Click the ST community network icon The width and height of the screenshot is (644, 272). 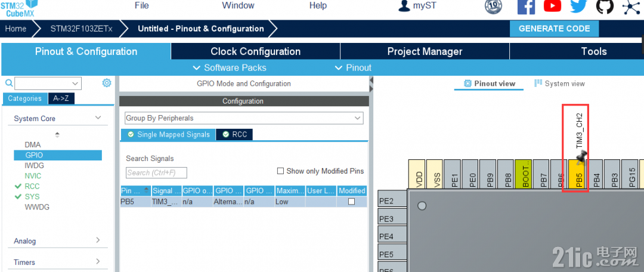click(x=631, y=7)
